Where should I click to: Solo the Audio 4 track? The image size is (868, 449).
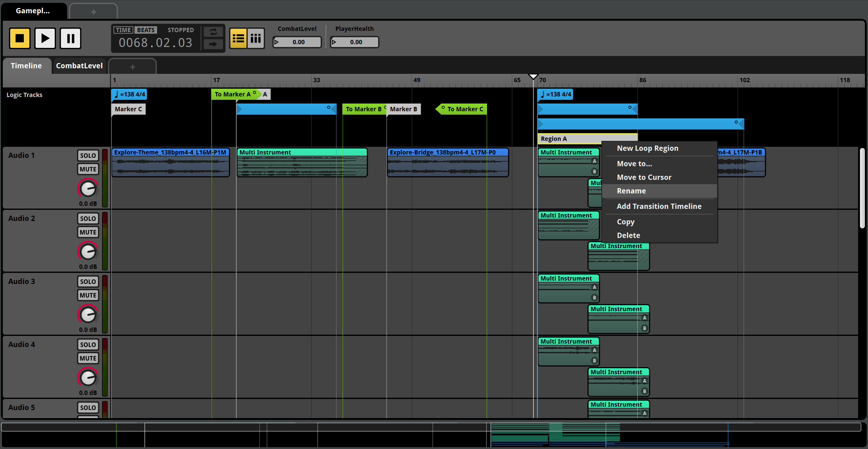tap(88, 345)
